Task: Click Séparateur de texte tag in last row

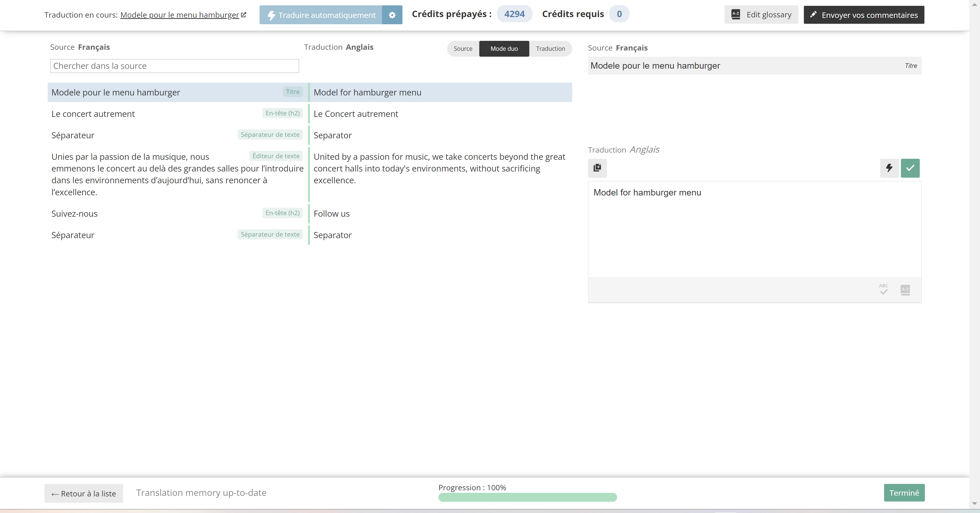Action: click(x=270, y=235)
